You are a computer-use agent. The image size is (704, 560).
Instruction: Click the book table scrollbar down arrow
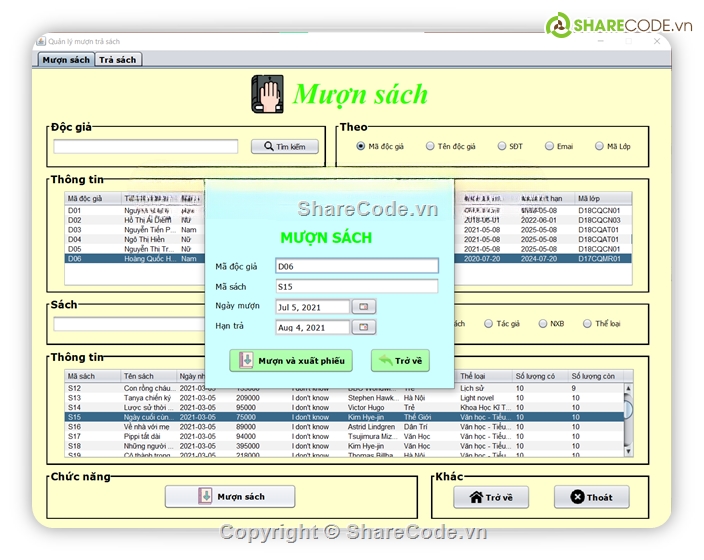tap(628, 451)
